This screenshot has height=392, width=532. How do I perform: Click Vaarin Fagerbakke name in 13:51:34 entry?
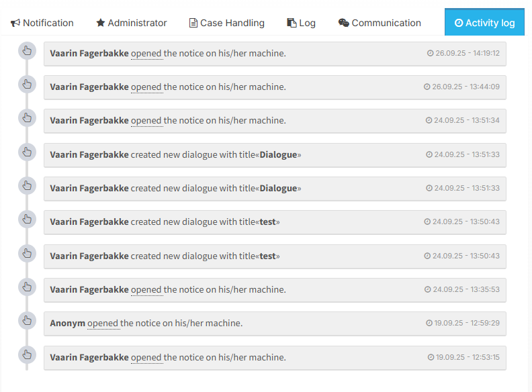[x=89, y=120]
